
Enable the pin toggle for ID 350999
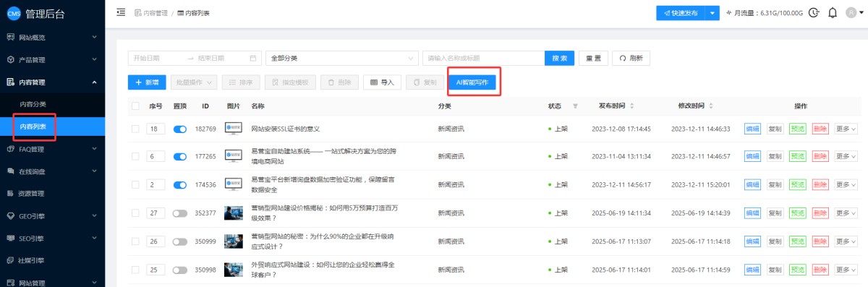180,241
